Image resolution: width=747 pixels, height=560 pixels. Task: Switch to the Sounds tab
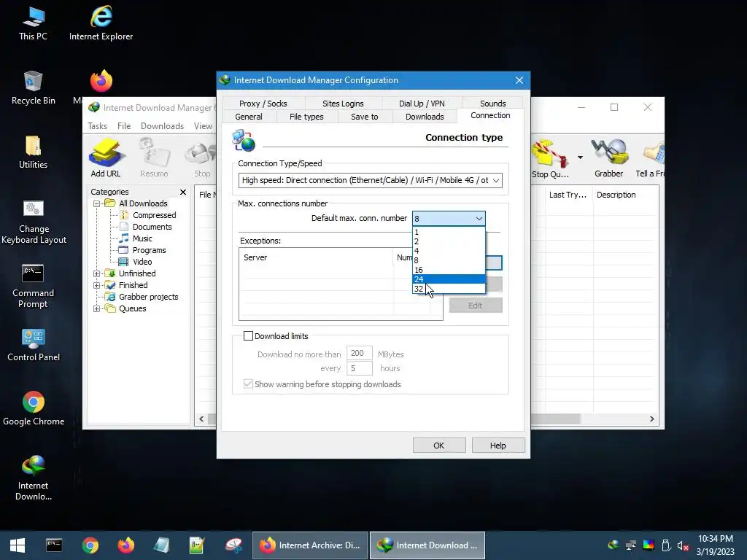[x=492, y=104]
